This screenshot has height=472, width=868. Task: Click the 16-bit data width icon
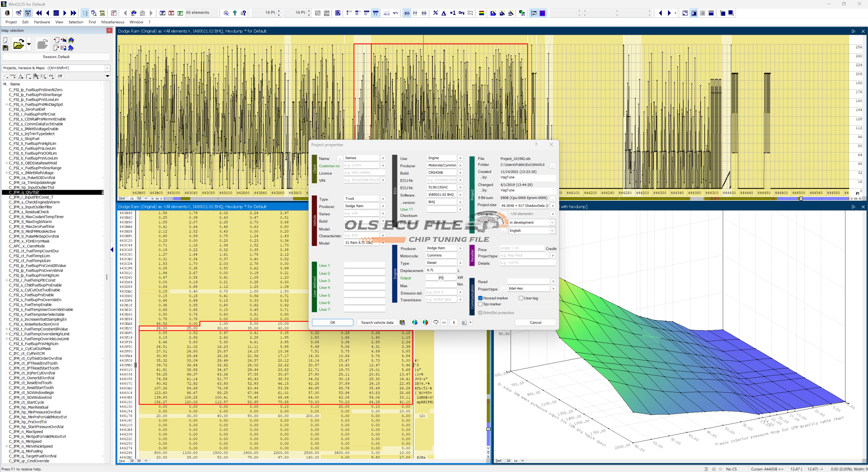[357, 13]
